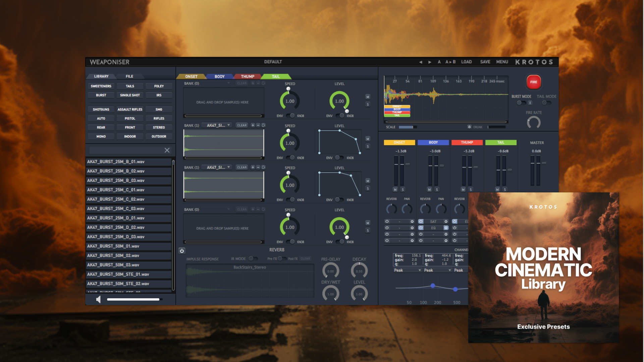The width and height of the screenshot is (644, 362).
Task: Open the Peak filter type dropdown in the EQ
Action: pyautogui.click(x=407, y=270)
